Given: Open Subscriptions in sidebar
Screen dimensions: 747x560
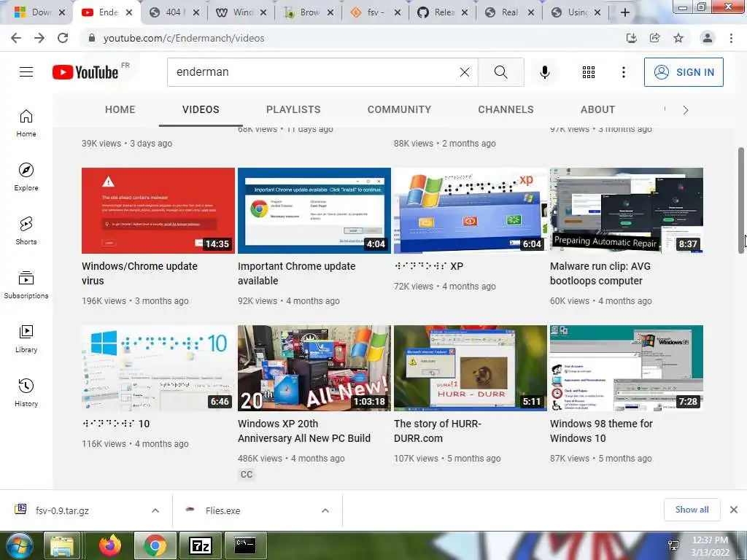Looking at the screenshot, I should (26, 285).
